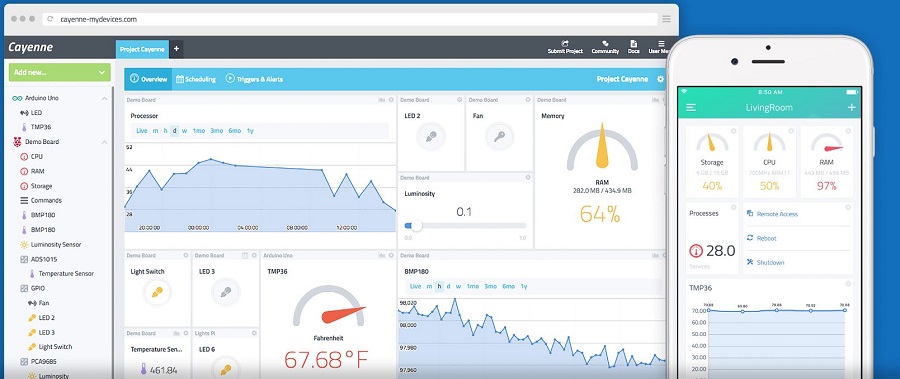This screenshot has width=900, height=379.
Task: Select Live range on Processor chart
Action: (142, 131)
